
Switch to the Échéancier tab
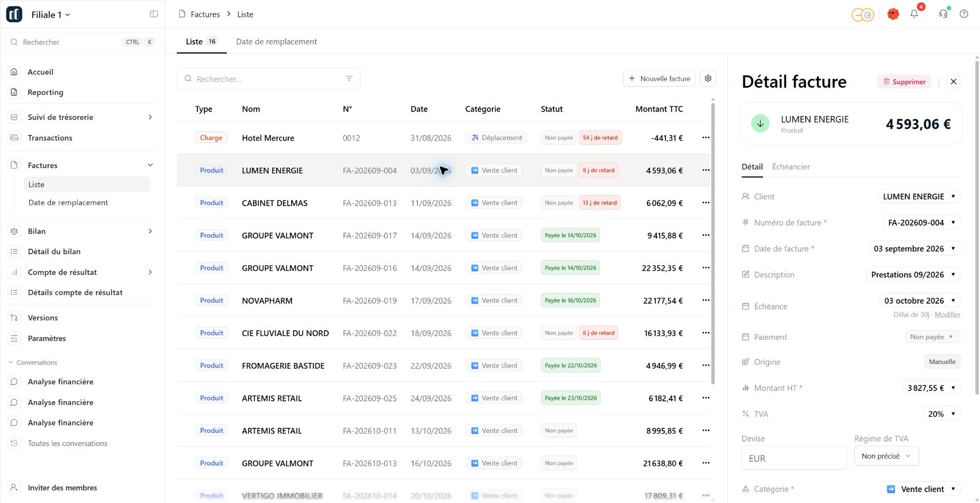791,167
